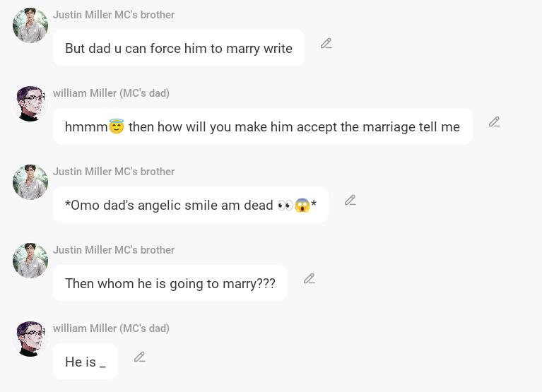Image resolution: width=542 pixels, height=392 pixels.
Task: Click william Miller name above "He is _" bubble
Action: [x=111, y=328]
